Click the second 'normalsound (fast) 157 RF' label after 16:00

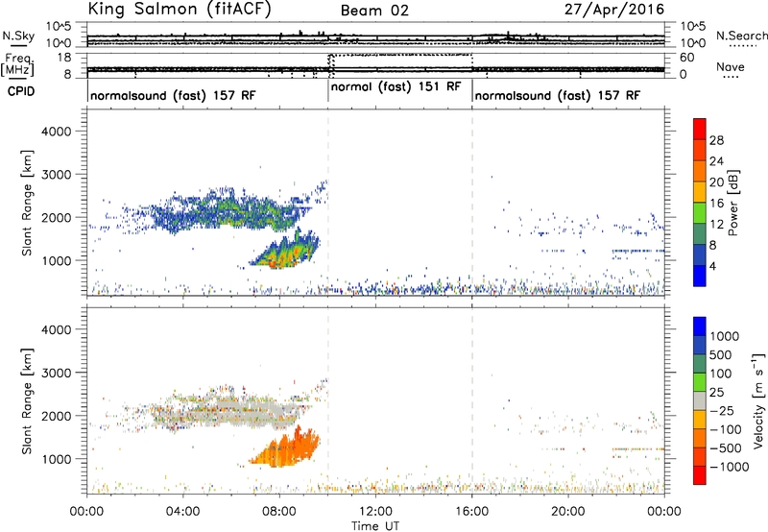point(558,95)
